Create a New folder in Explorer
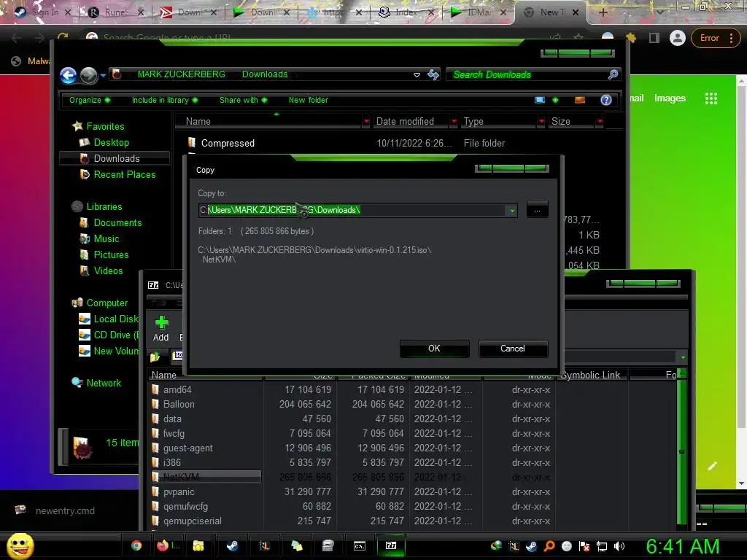This screenshot has width=747, height=560. tap(309, 100)
